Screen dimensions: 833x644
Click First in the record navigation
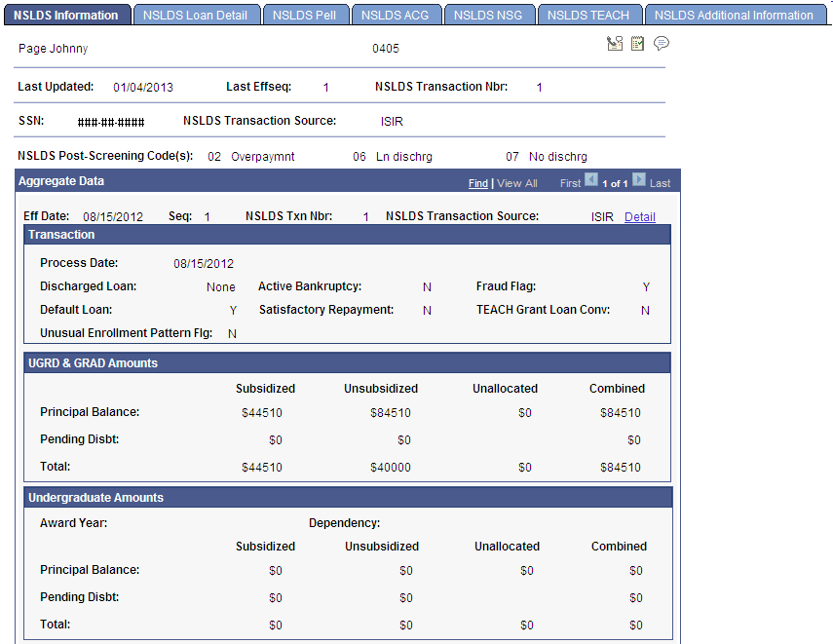pyautogui.click(x=570, y=182)
